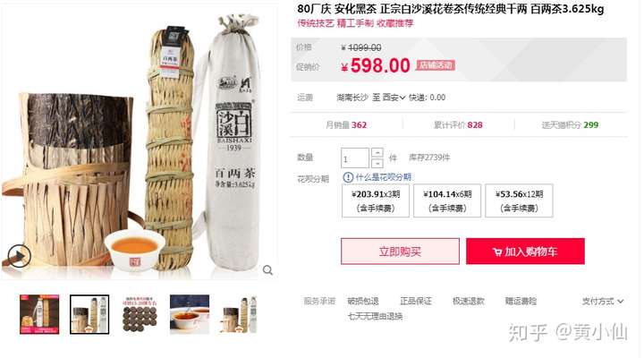The width and height of the screenshot is (644, 358).
Task: Click the 立即购买 buy now button
Action: 400,251
